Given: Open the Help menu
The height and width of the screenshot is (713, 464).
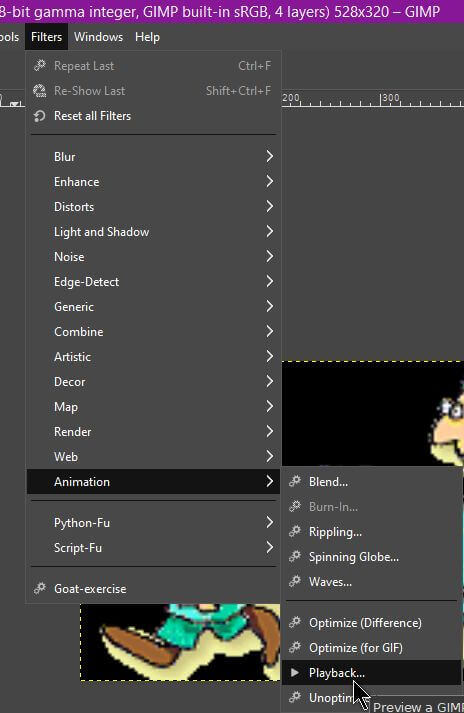Looking at the screenshot, I should 147,37.
